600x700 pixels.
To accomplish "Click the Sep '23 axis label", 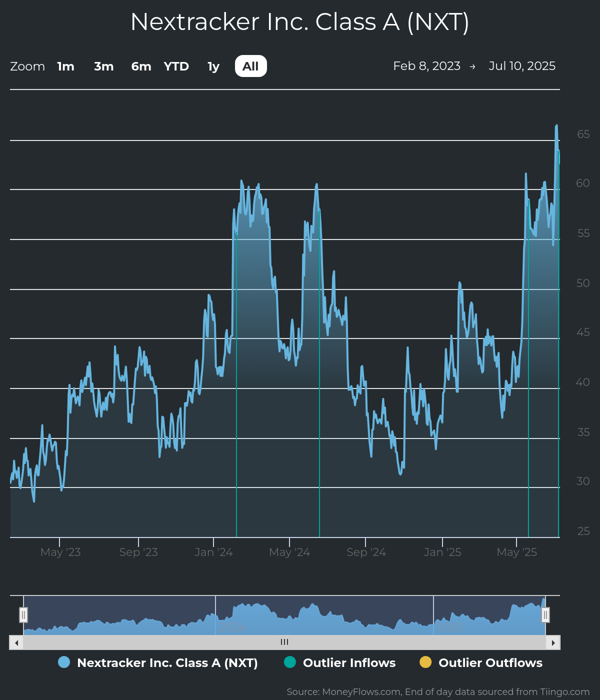I will (138, 552).
